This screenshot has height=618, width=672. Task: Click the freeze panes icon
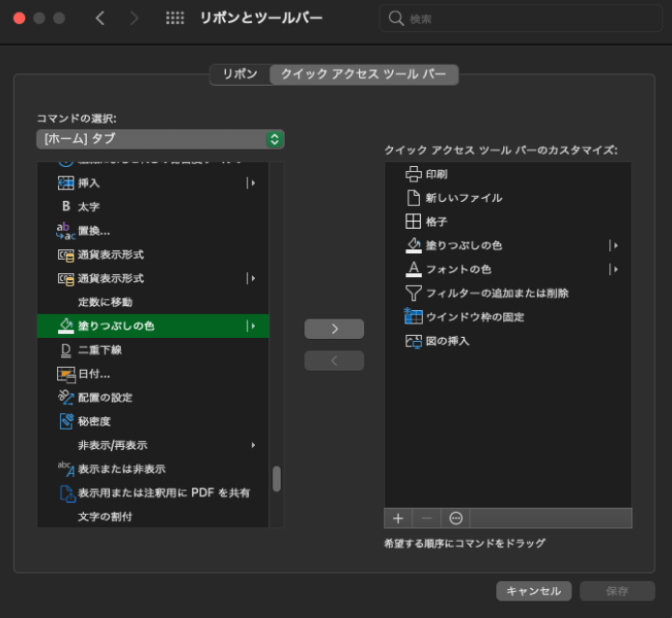(413, 317)
